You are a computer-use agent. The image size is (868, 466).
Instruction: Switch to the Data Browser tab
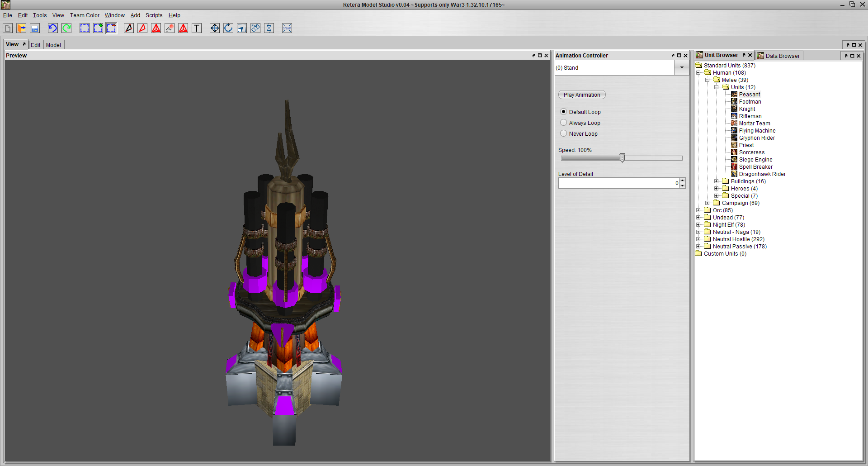(778, 56)
